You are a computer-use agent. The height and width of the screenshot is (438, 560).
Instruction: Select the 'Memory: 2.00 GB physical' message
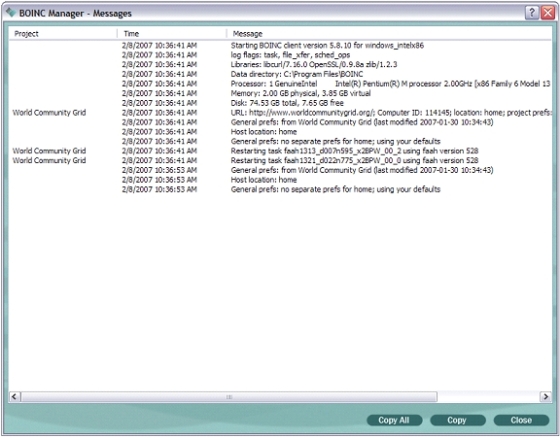click(301, 93)
